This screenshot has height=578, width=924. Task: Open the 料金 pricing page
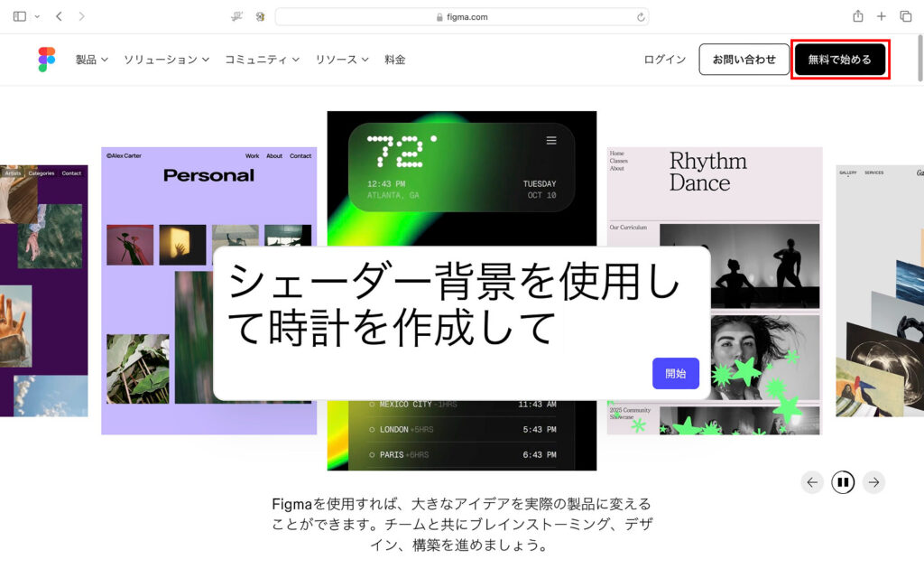tap(394, 60)
